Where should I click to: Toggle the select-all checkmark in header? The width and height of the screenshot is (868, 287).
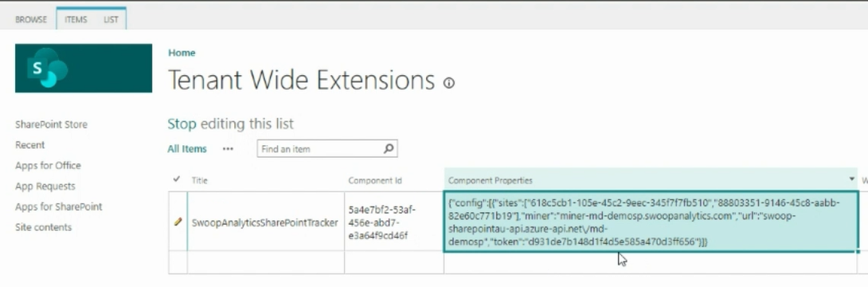[x=177, y=179]
